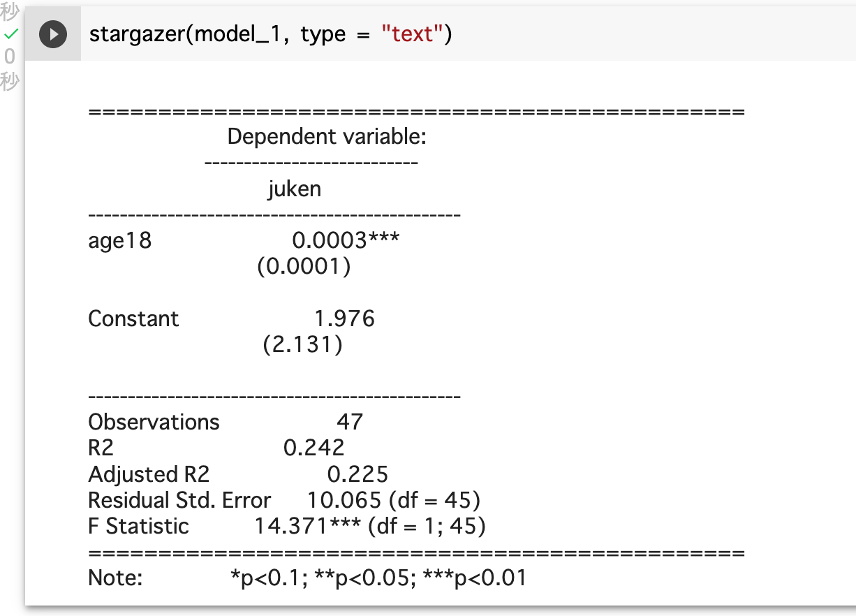Click the Residual Std. Error label

click(x=179, y=500)
